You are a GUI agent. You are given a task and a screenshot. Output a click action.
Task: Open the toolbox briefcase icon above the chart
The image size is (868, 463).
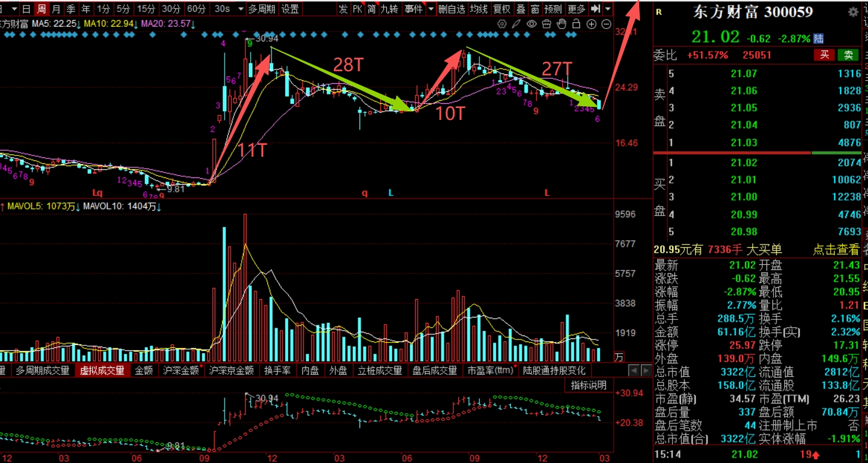[546, 24]
